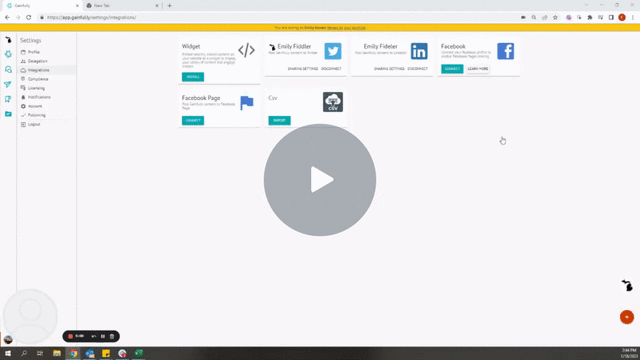The height and width of the screenshot is (360, 640).
Task: Open Sharing Settings for LinkedIn
Action: pos(389,69)
